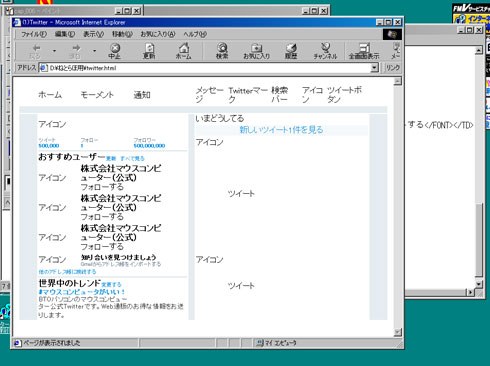Click the ツイートボタン text in page header
Viewport: 490px width, 366px height.
coord(344,95)
